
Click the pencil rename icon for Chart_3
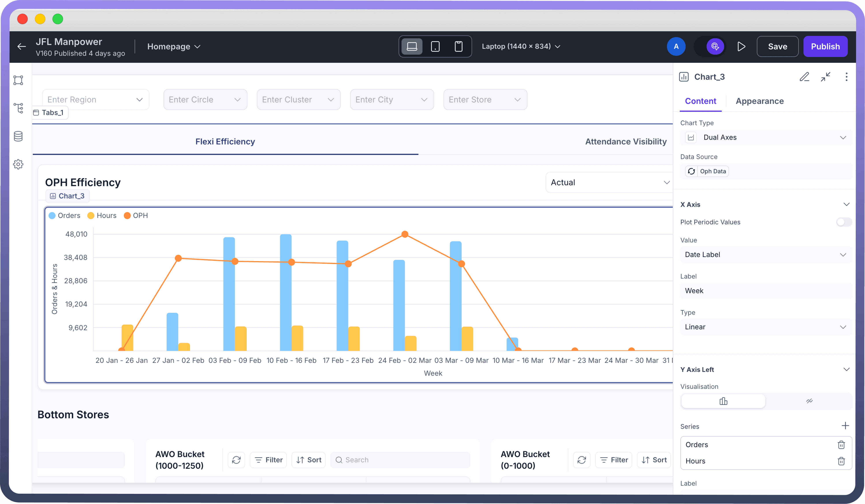point(804,76)
